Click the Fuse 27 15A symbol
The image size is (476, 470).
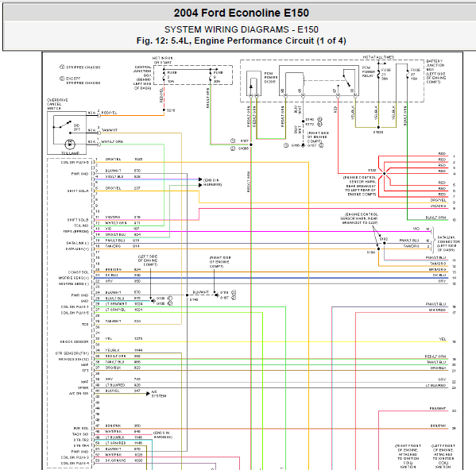[407, 74]
